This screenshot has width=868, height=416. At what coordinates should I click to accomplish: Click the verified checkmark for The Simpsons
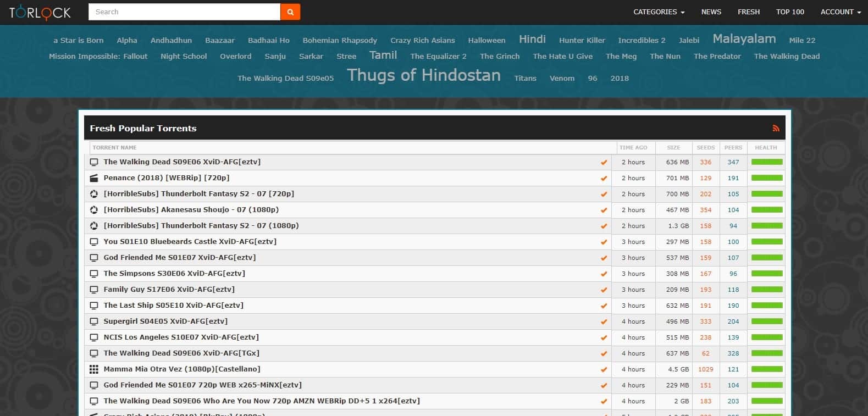click(604, 274)
